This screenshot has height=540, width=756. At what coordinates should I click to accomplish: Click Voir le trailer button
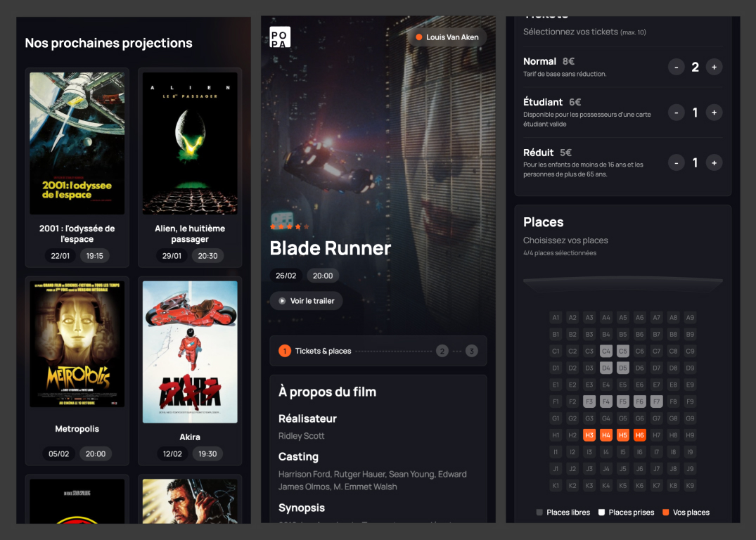306,301
